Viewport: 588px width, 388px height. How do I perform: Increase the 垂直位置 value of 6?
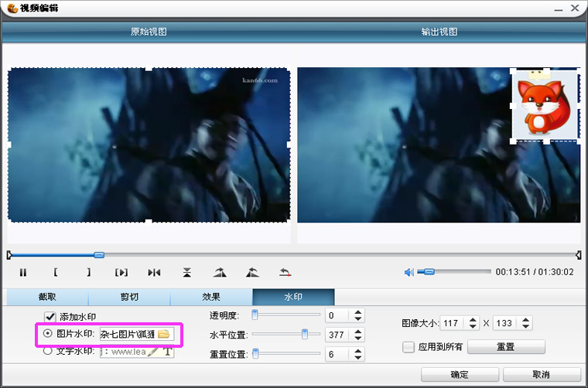[x=357, y=351]
